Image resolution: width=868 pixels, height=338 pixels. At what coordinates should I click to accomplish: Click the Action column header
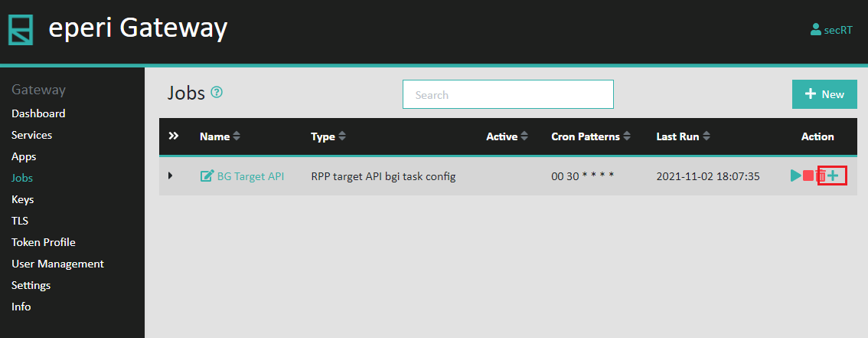pyautogui.click(x=817, y=136)
